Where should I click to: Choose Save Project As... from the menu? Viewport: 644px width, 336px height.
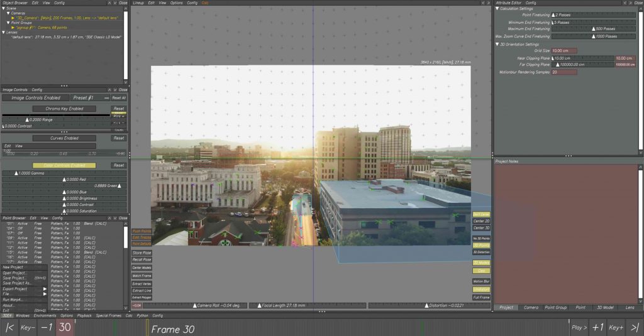click(18, 283)
